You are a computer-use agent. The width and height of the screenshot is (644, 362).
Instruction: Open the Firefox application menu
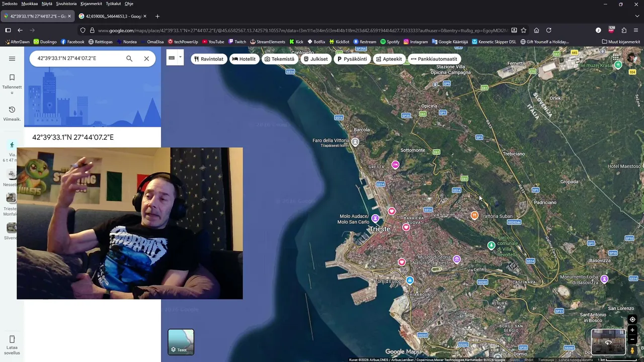[x=636, y=30]
